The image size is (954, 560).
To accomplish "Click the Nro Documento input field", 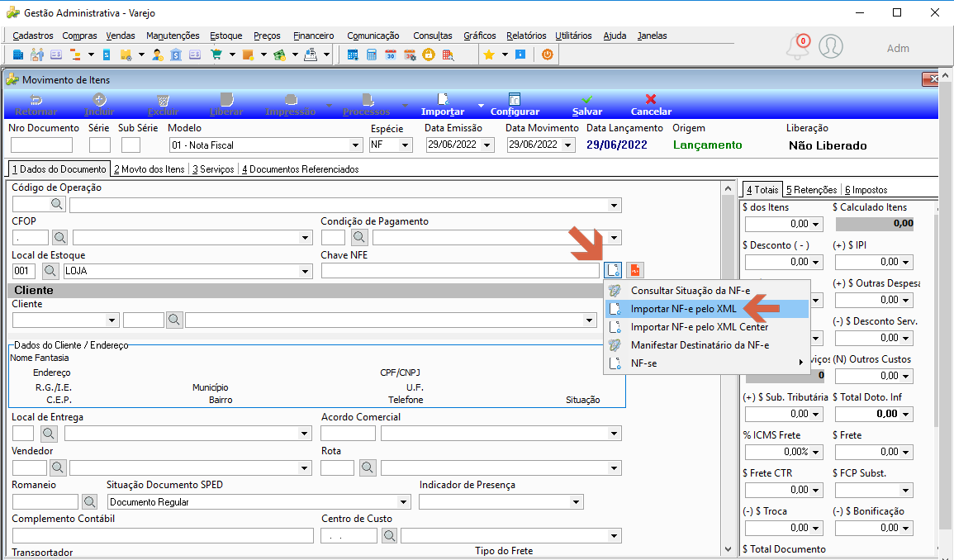I will coord(41,145).
